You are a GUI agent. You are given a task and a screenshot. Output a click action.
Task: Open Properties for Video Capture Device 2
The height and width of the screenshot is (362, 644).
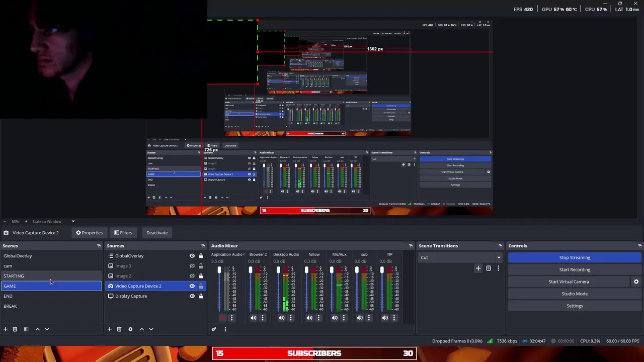pyautogui.click(x=89, y=233)
